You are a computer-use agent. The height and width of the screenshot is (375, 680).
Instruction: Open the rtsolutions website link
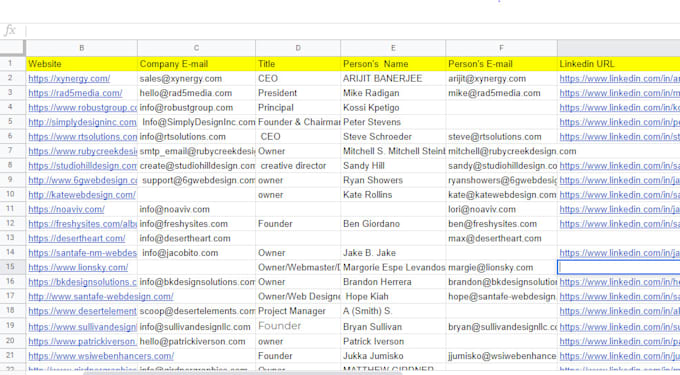click(x=82, y=137)
